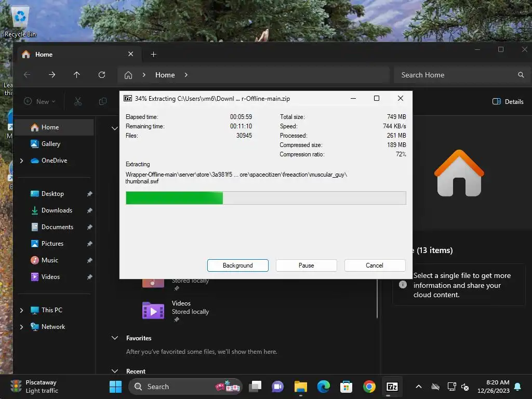Open Microsoft Store from taskbar
The image size is (532, 399).
[x=346, y=387]
